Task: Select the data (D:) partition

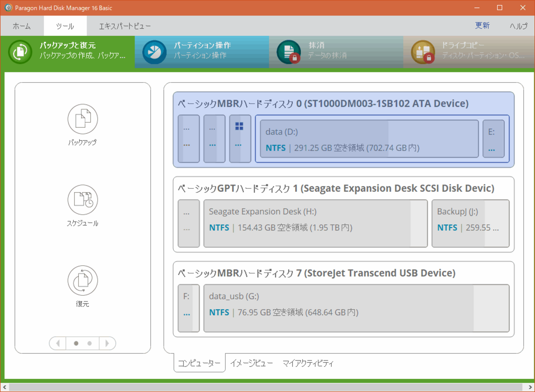Action: tap(369, 139)
